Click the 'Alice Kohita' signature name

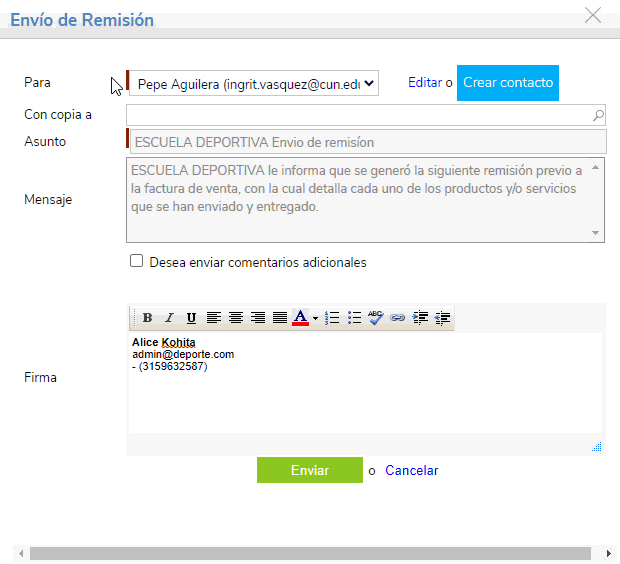click(x=164, y=342)
